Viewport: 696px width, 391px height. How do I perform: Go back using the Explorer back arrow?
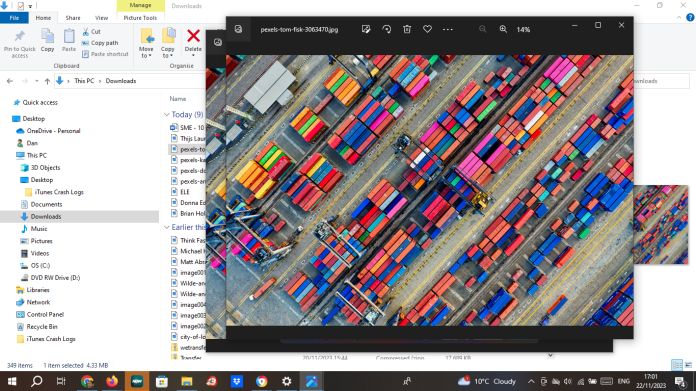pos(10,81)
